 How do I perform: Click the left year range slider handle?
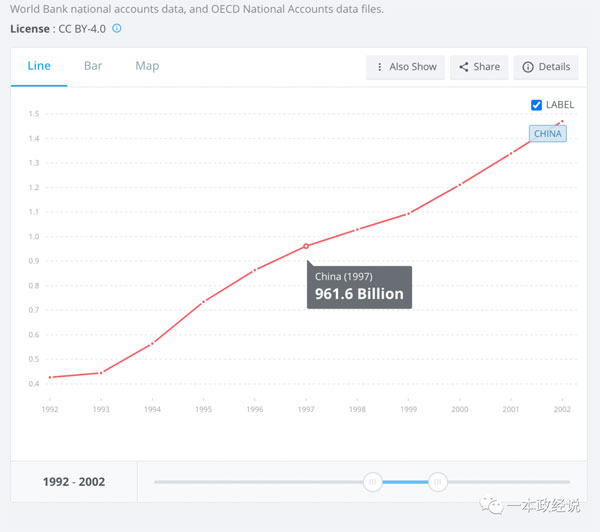click(x=373, y=482)
